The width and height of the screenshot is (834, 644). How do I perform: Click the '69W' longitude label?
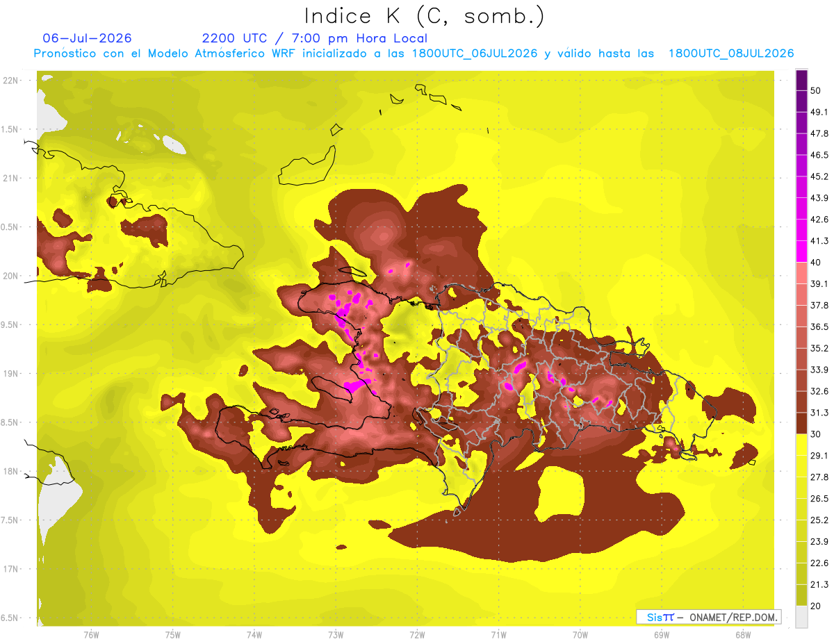[661, 635]
